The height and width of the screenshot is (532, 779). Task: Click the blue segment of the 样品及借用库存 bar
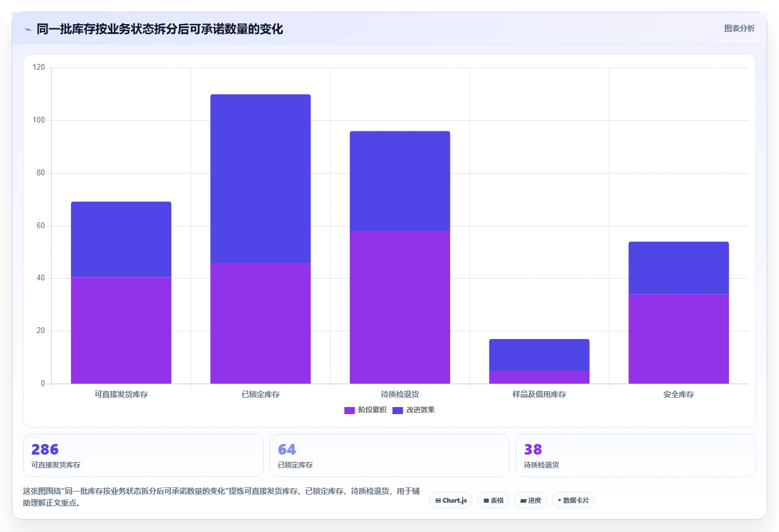539,355
